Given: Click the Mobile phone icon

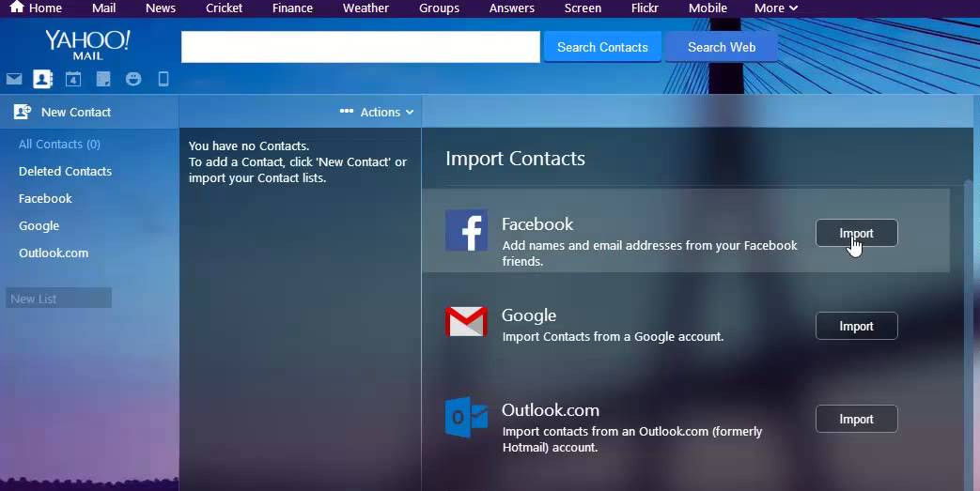Looking at the screenshot, I should click(x=163, y=79).
